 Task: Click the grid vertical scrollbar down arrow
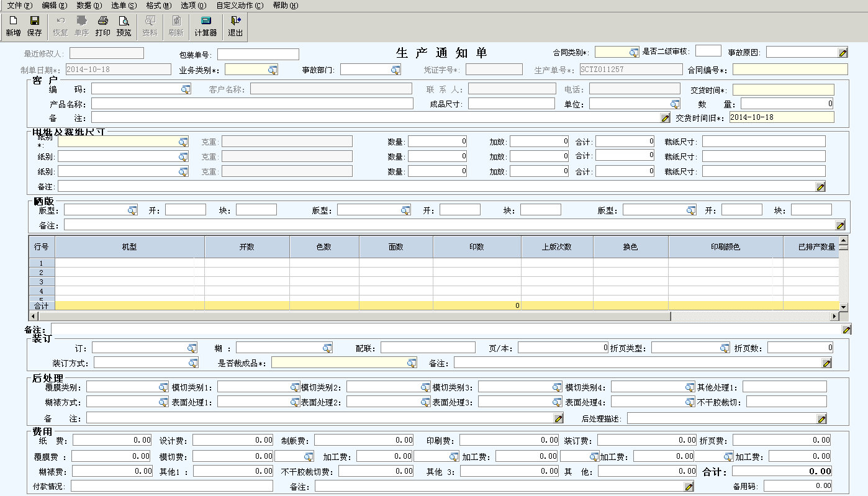843,307
